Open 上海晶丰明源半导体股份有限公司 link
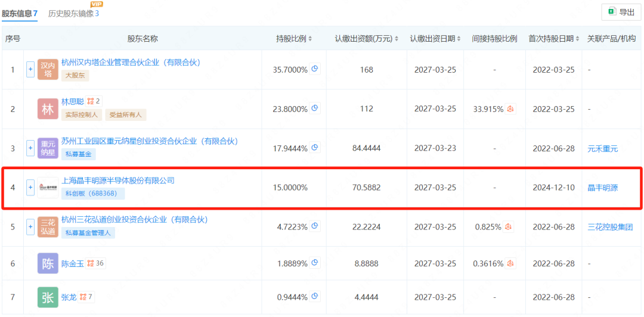Screen dimensions: 644x317 [x=118, y=181]
